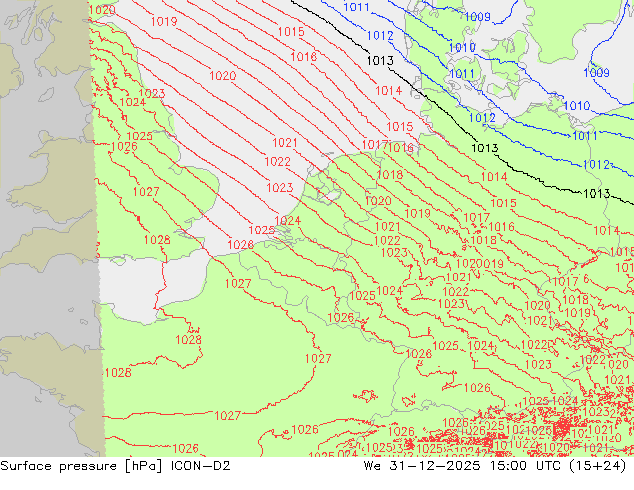Screen dimensions: 634x490
Task: Click the blue 1011 label at the top edge
Action: point(356,7)
